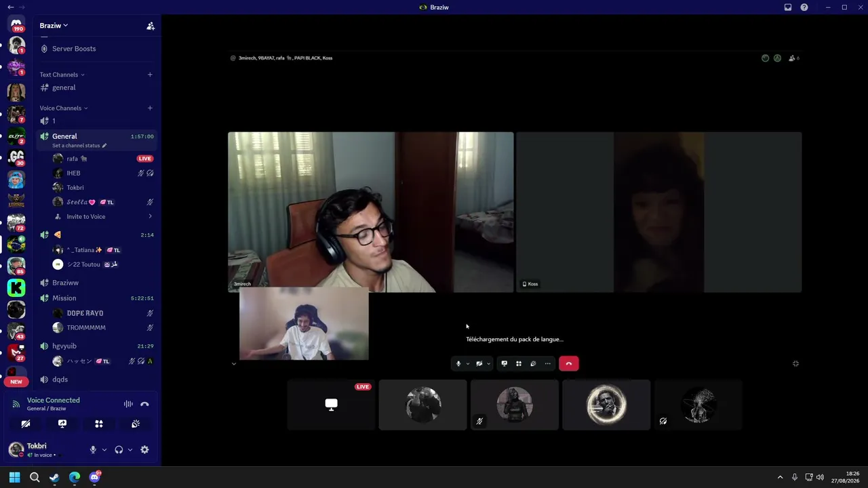Expand Invite to Voice chevron arrow
The image size is (868, 488).
150,217
